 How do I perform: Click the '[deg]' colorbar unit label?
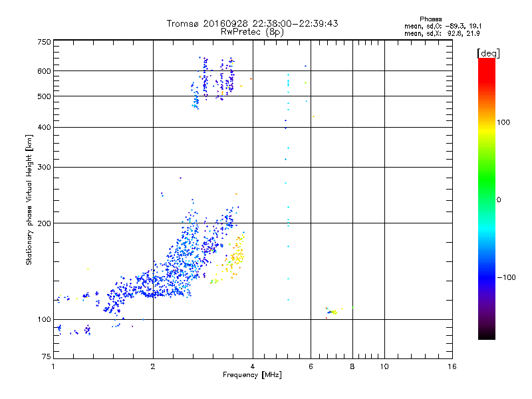(x=488, y=53)
